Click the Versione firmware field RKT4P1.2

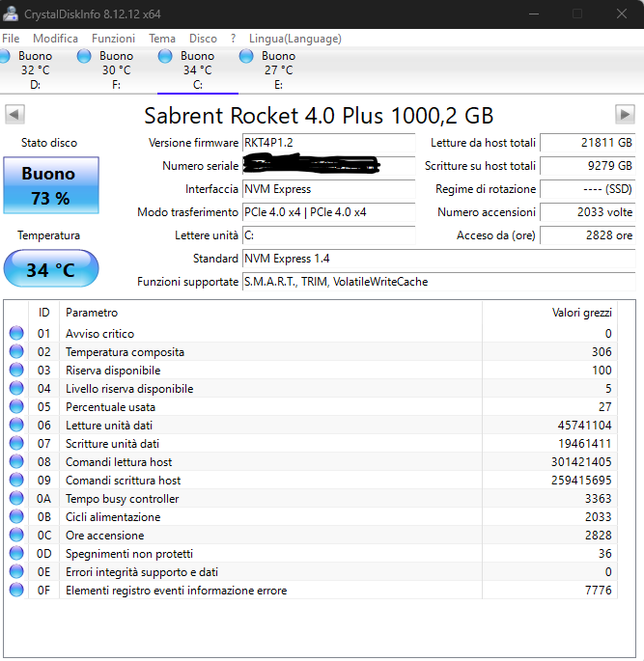click(329, 143)
